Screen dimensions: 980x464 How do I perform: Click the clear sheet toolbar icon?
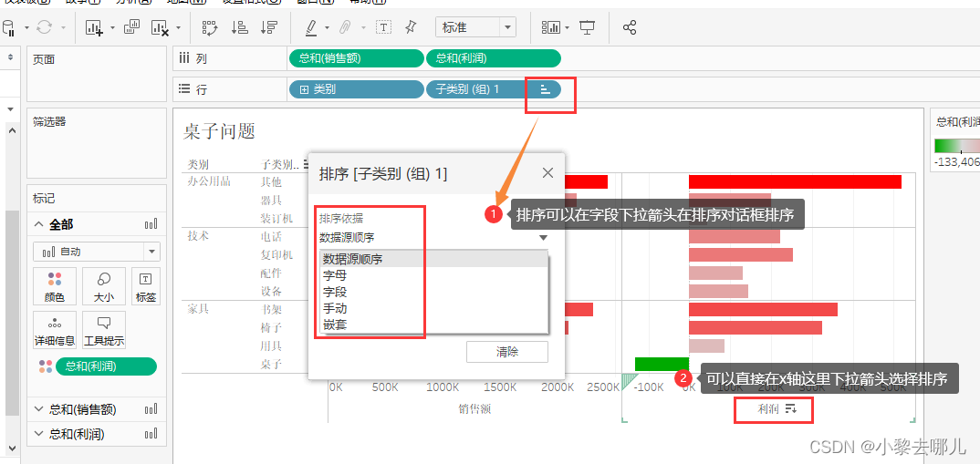(160, 27)
